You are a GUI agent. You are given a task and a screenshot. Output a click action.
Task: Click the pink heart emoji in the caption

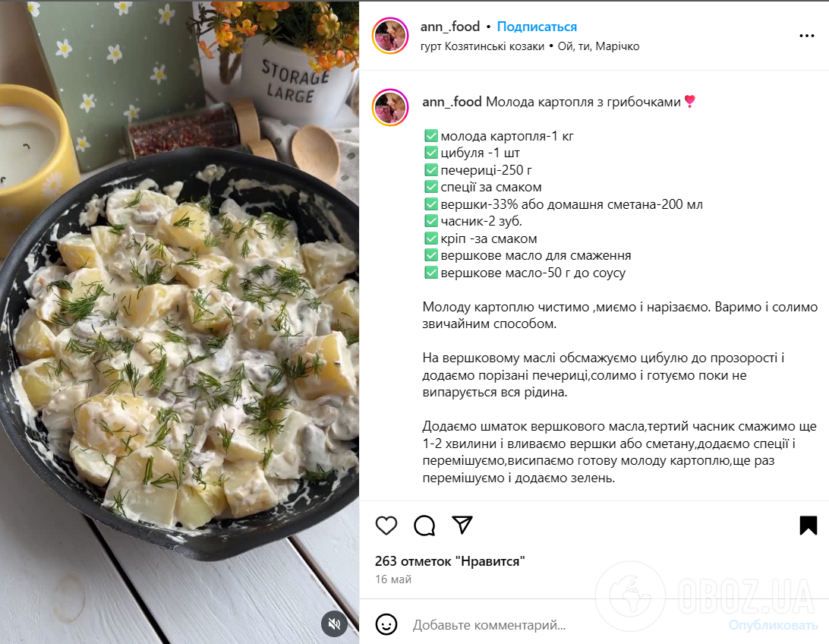tap(689, 101)
